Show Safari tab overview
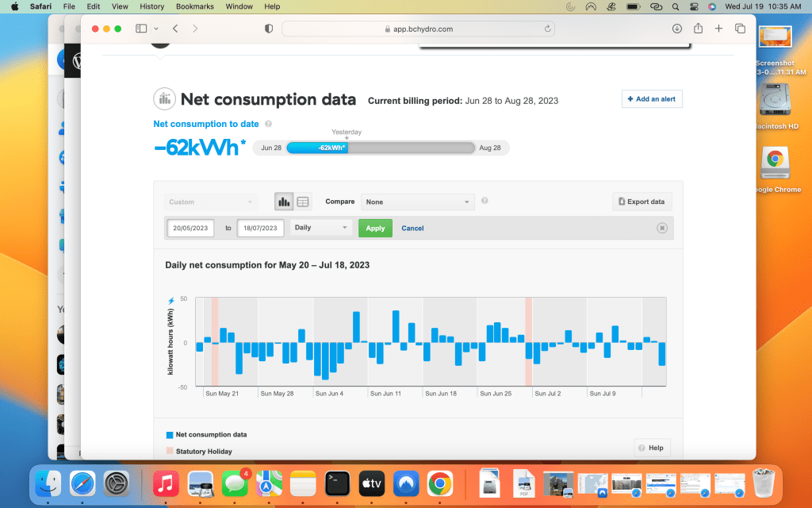This screenshot has height=508, width=812. tap(740, 29)
